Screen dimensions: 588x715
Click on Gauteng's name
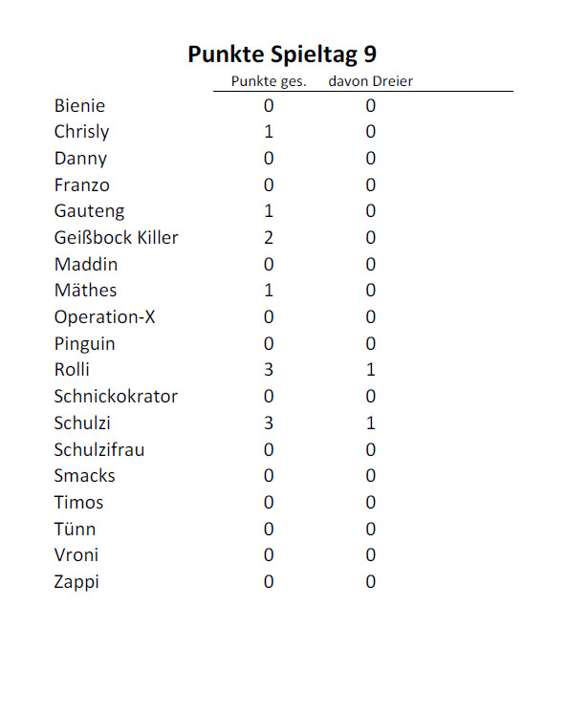click(x=89, y=211)
